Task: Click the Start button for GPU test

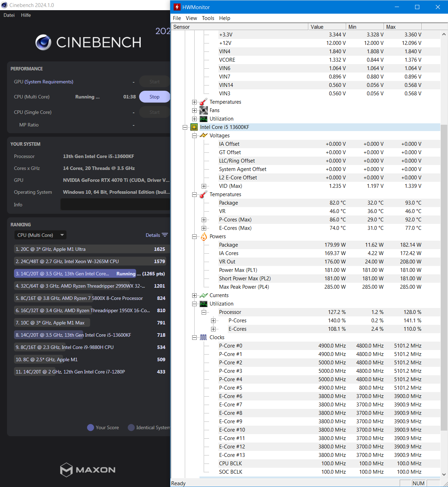Action: (154, 82)
